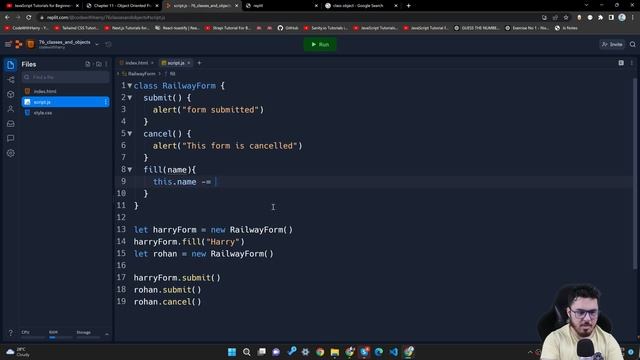Open the Chrome three-dot menu
Image resolution: width=640 pixels, height=360 pixels.
(x=633, y=18)
